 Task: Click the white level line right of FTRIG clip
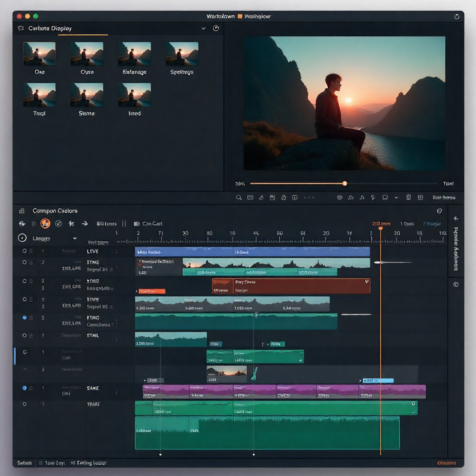pos(356,315)
